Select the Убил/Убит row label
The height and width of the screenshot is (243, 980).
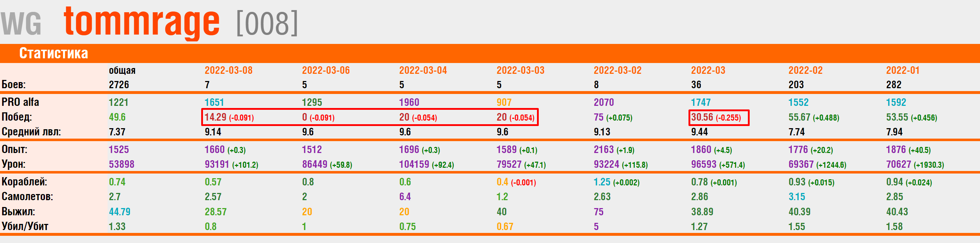(25, 226)
